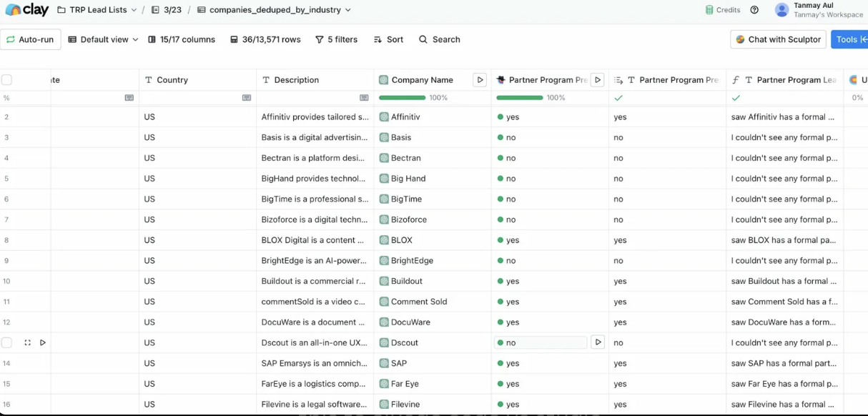Click the Partner Program 100% progress bar
The image size is (868, 416).
[x=519, y=98]
